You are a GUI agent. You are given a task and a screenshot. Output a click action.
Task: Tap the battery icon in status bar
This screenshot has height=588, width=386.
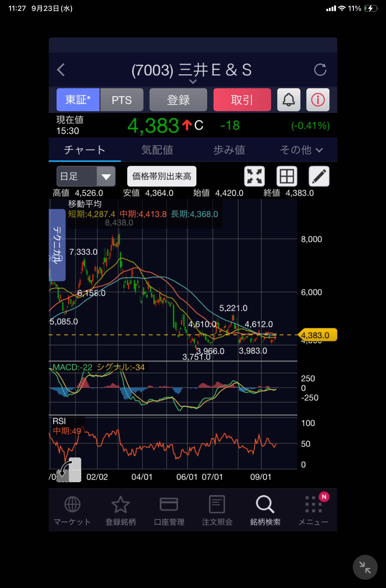click(x=371, y=8)
